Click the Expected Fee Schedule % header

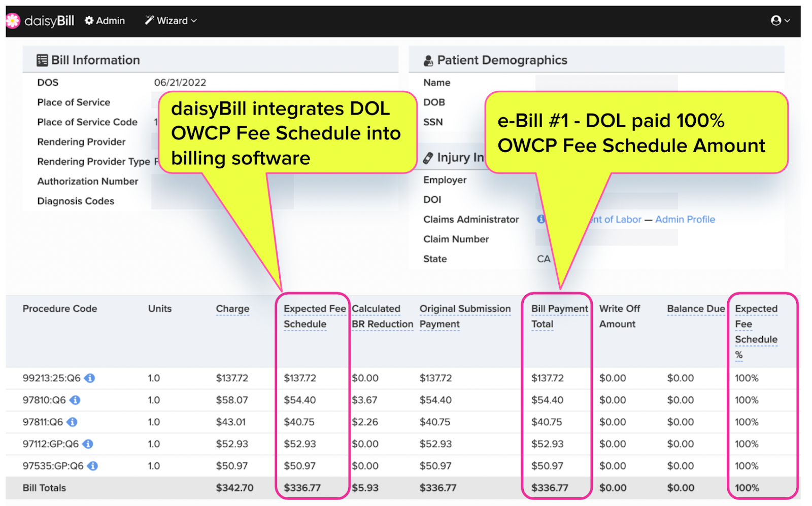(x=756, y=332)
